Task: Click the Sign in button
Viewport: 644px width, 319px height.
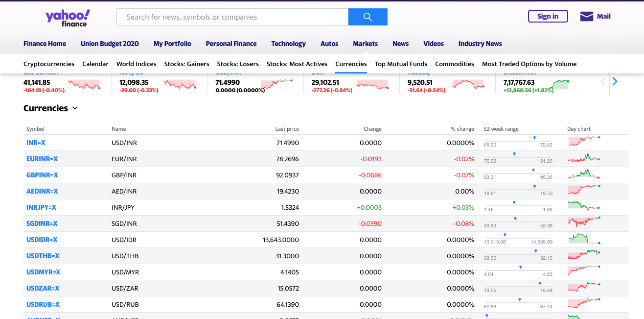Action: coord(548,16)
